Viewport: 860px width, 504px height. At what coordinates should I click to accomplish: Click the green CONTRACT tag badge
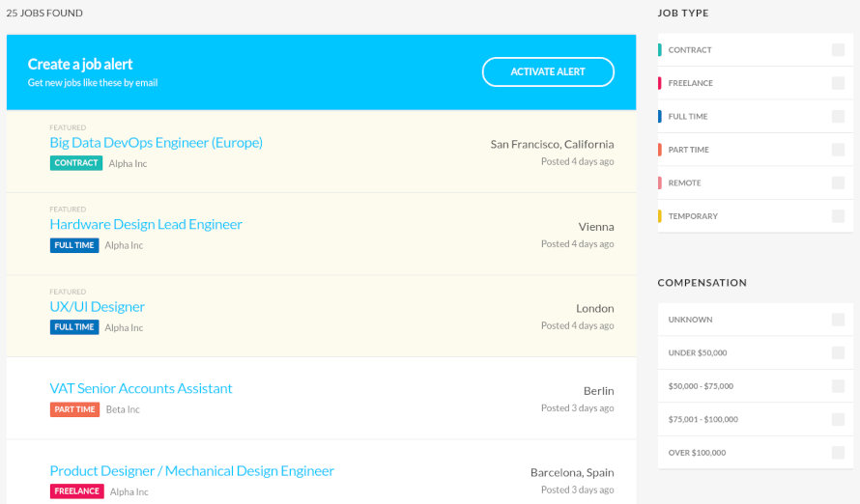pos(76,163)
